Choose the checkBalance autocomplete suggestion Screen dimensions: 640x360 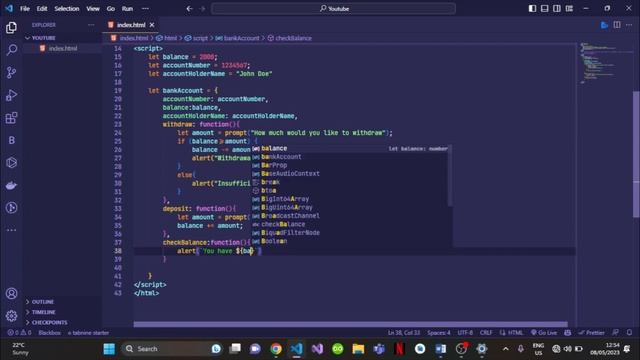pyautogui.click(x=351, y=224)
